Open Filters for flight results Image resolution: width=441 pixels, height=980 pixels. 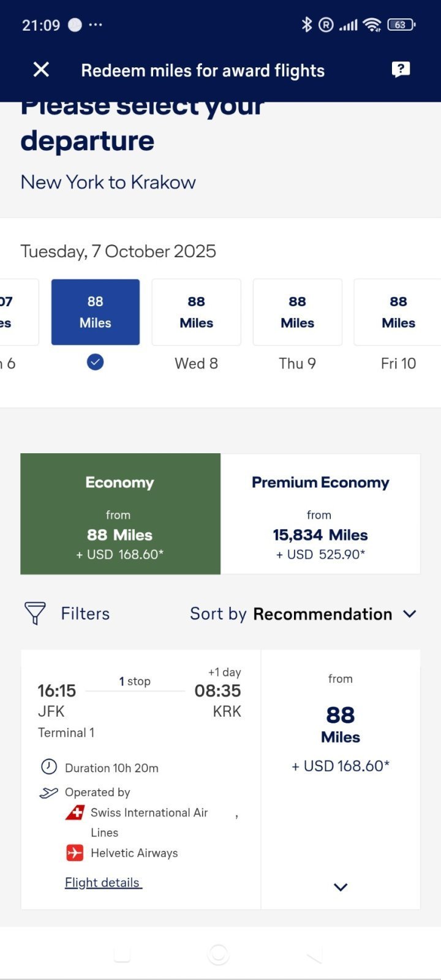[x=85, y=614]
